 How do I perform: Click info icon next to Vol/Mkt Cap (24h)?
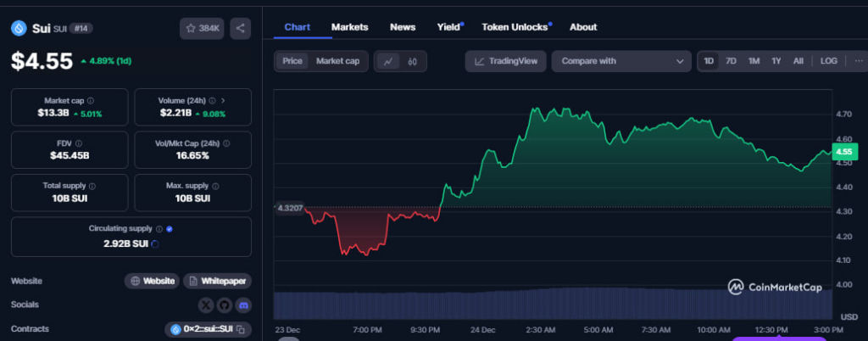click(226, 143)
